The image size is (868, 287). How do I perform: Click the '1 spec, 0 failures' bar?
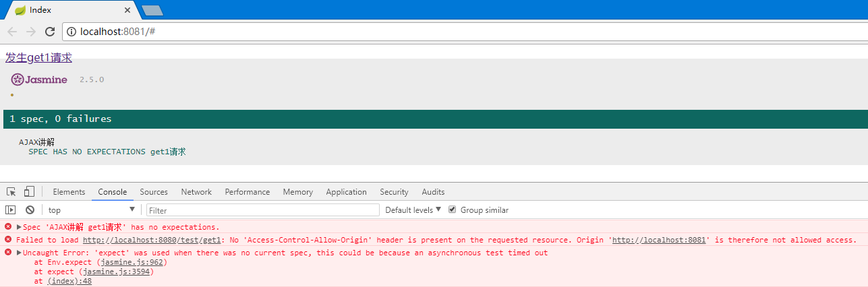tap(436, 119)
